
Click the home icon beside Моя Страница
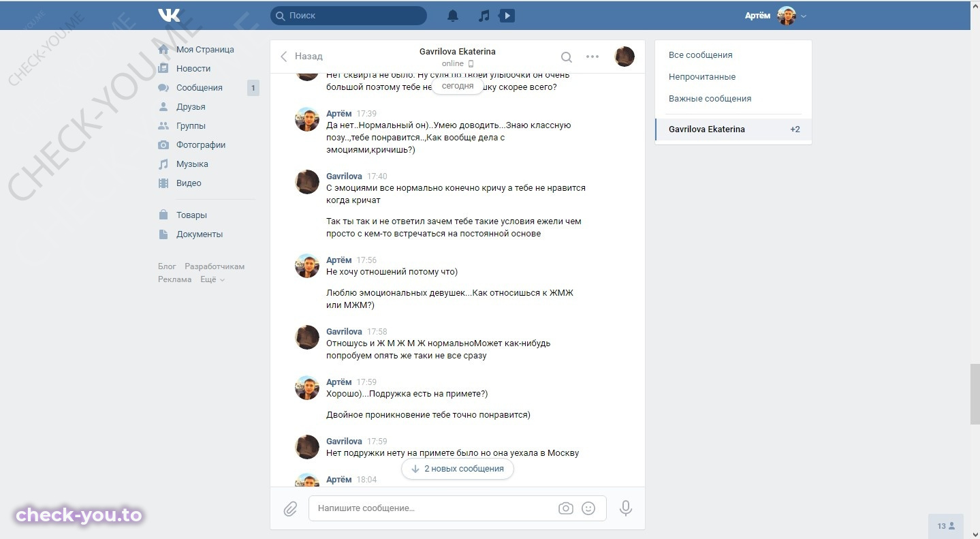tap(163, 50)
